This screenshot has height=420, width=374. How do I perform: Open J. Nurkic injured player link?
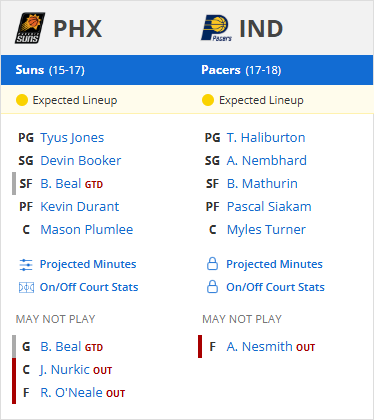pos(65,370)
